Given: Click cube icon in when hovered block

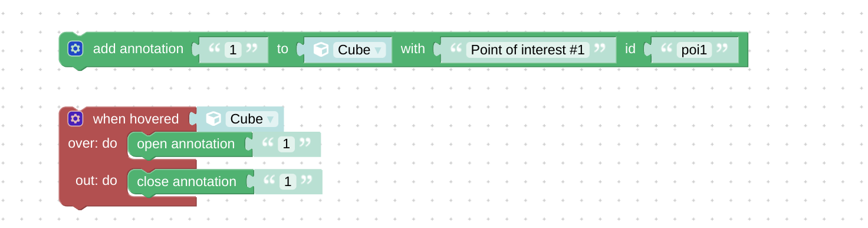Looking at the screenshot, I should tap(213, 119).
